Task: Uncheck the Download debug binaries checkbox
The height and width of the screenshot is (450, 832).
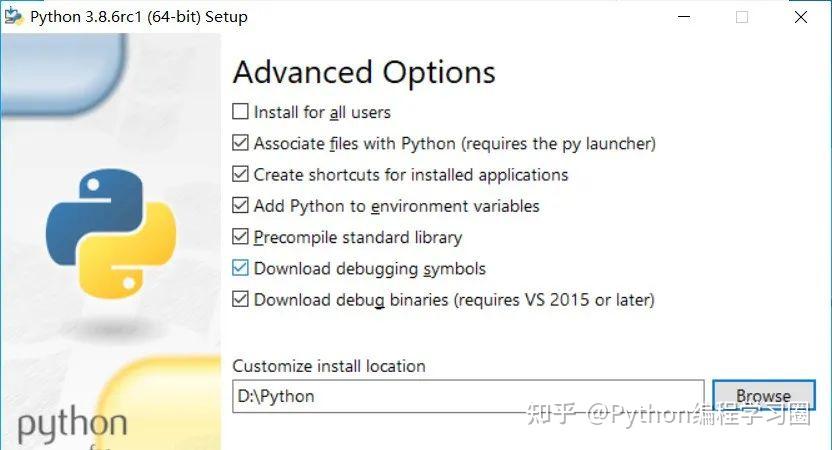Action: tap(240, 299)
